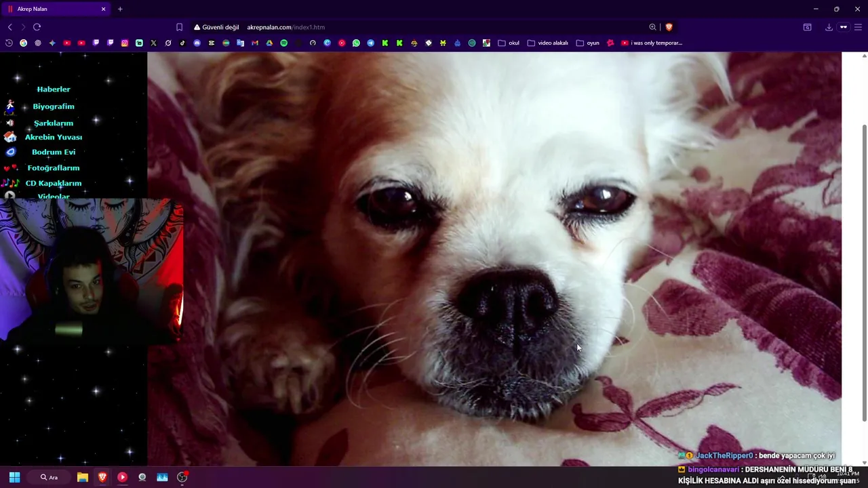Open the downloads arrow in toolbar
This screenshot has width=868, height=488.
pyautogui.click(x=829, y=27)
